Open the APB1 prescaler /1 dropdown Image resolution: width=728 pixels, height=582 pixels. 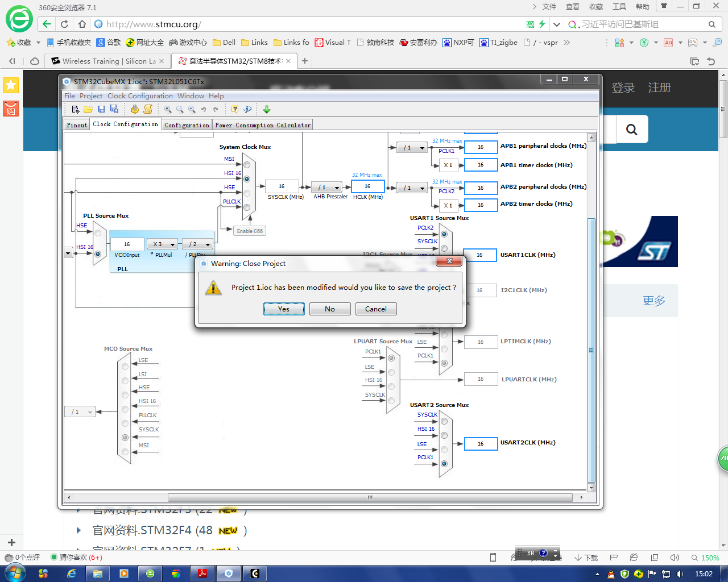click(412, 148)
